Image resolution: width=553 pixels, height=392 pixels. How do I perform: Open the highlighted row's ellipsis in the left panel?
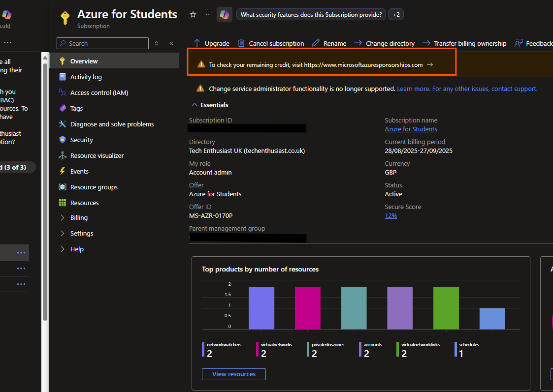[x=21, y=252]
